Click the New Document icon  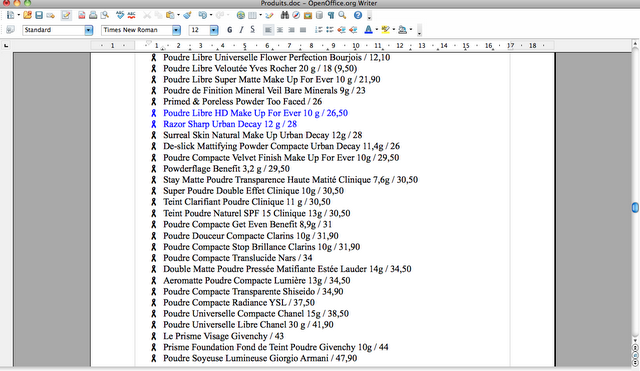tap(10, 16)
